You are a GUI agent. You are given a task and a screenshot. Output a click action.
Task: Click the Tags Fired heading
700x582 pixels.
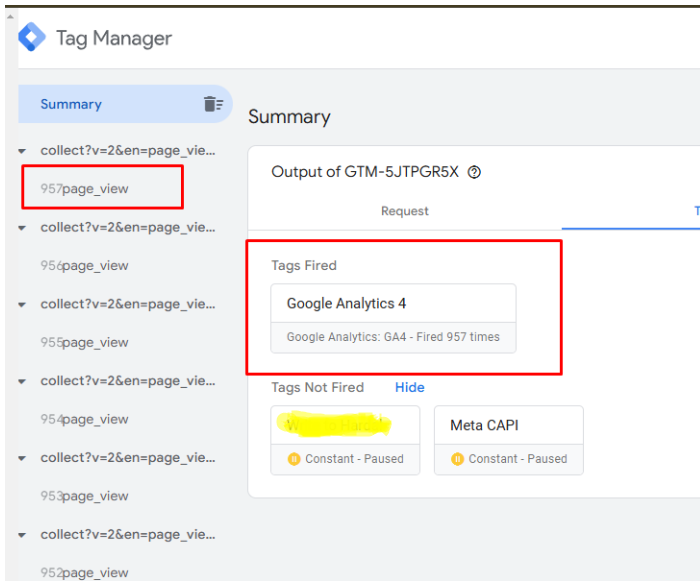coord(304,265)
